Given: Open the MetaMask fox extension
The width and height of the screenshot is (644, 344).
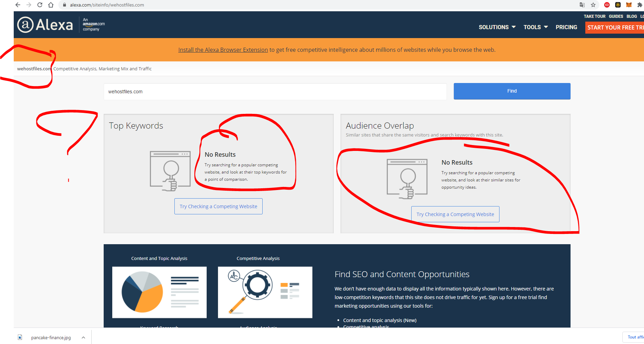Looking at the screenshot, I should [629, 5].
